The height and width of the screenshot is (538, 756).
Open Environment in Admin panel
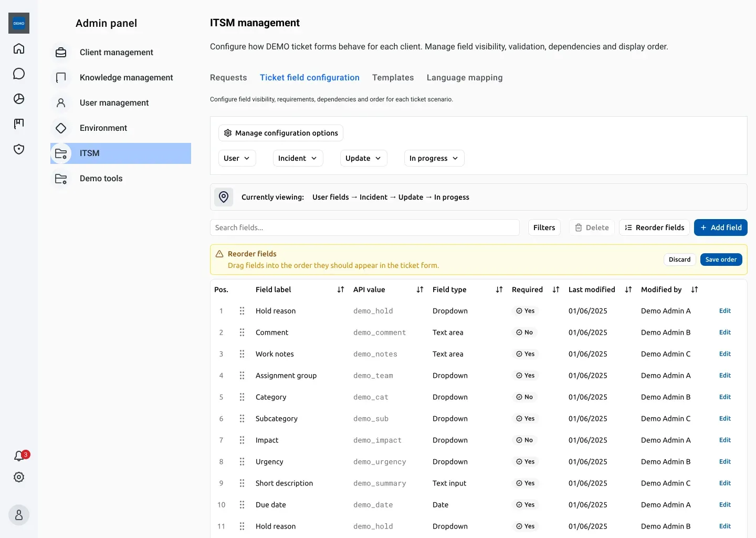(x=121, y=128)
